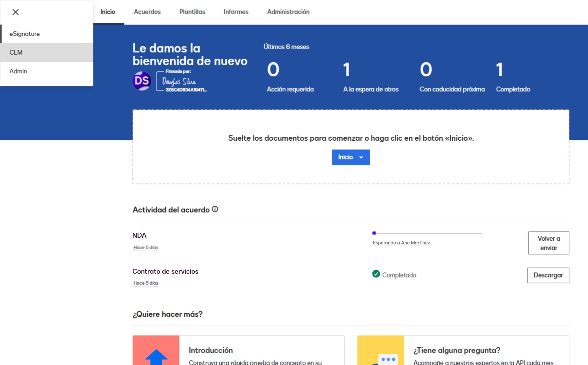Click the green Completado check icon
Screen dimensions: 588x365
point(376,274)
